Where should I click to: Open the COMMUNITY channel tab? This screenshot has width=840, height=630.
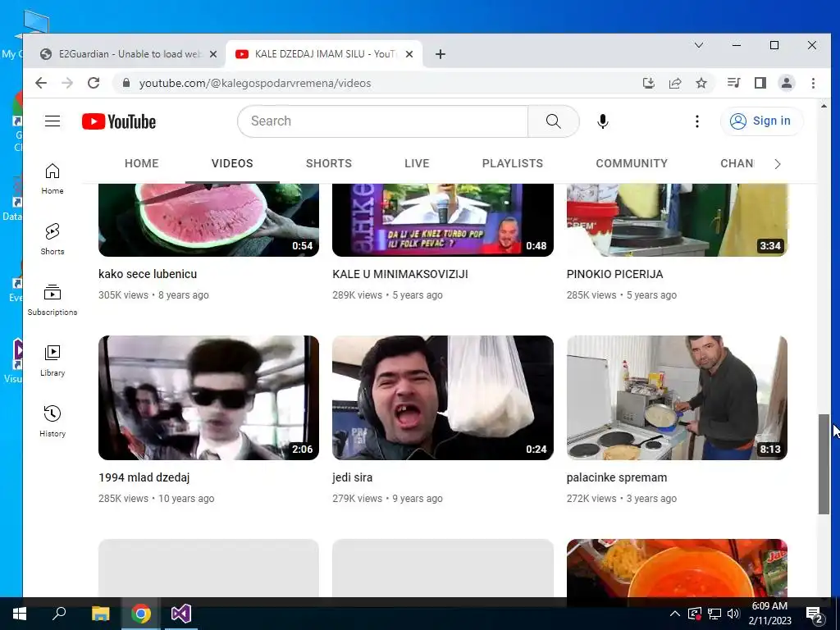point(632,163)
